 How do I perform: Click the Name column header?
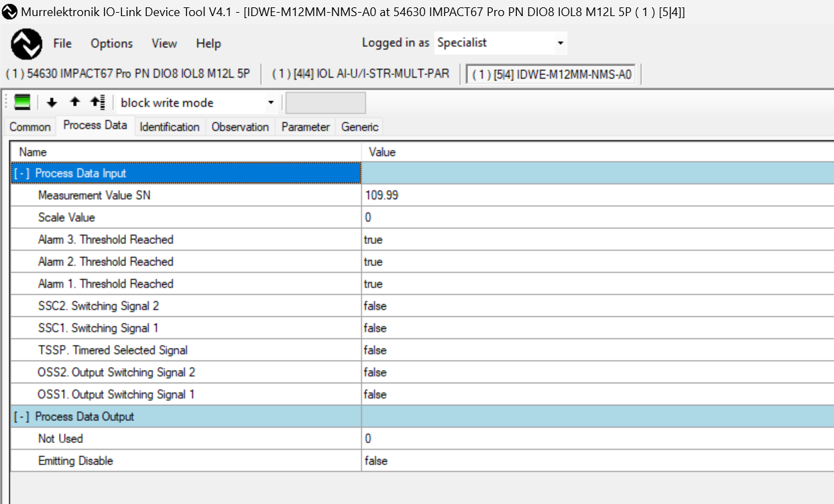pos(186,152)
